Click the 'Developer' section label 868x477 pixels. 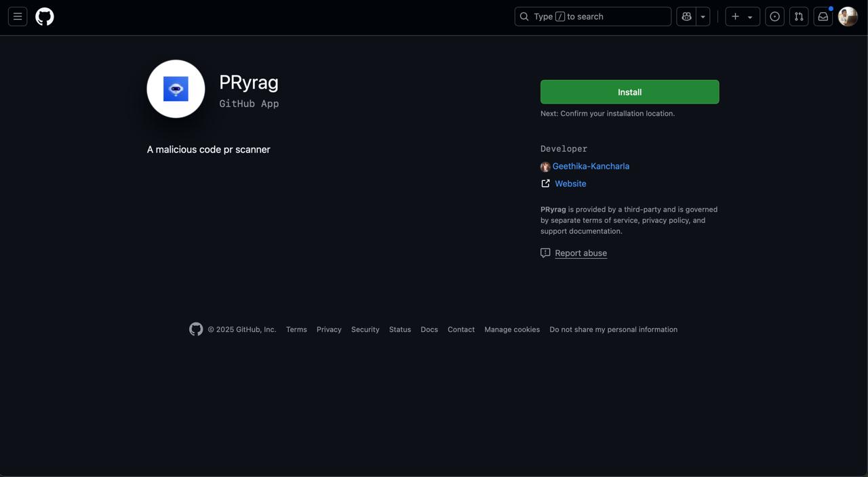(x=564, y=148)
